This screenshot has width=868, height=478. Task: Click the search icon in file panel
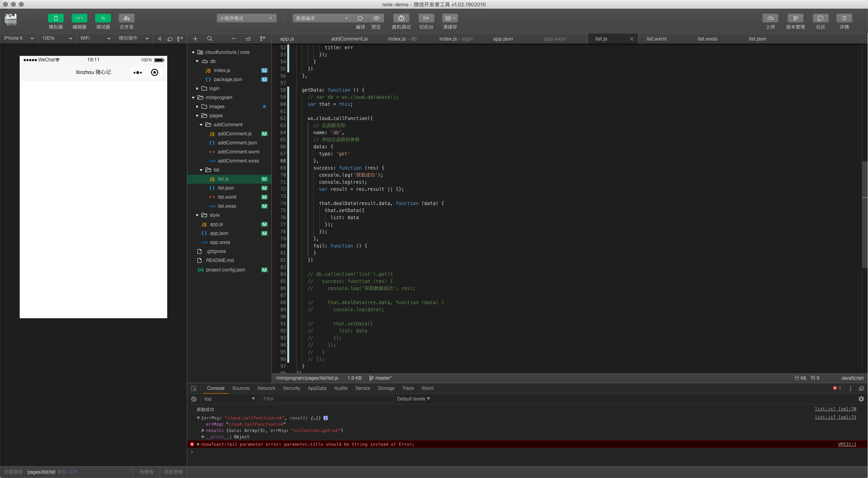click(x=210, y=39)
